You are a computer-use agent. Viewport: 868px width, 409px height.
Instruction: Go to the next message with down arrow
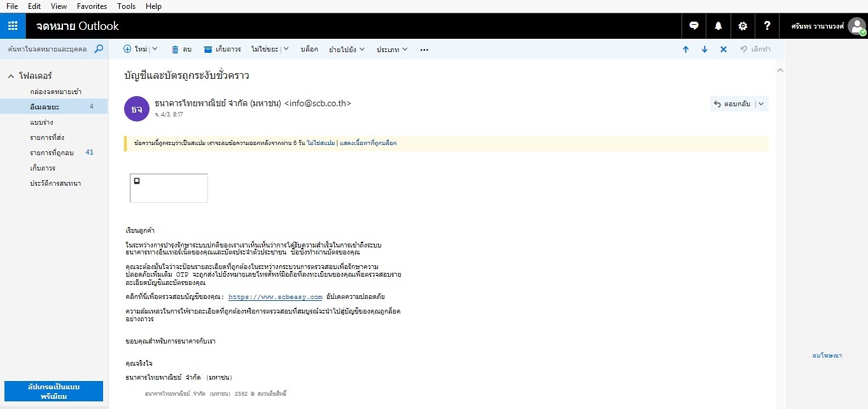tap(704, 50)
